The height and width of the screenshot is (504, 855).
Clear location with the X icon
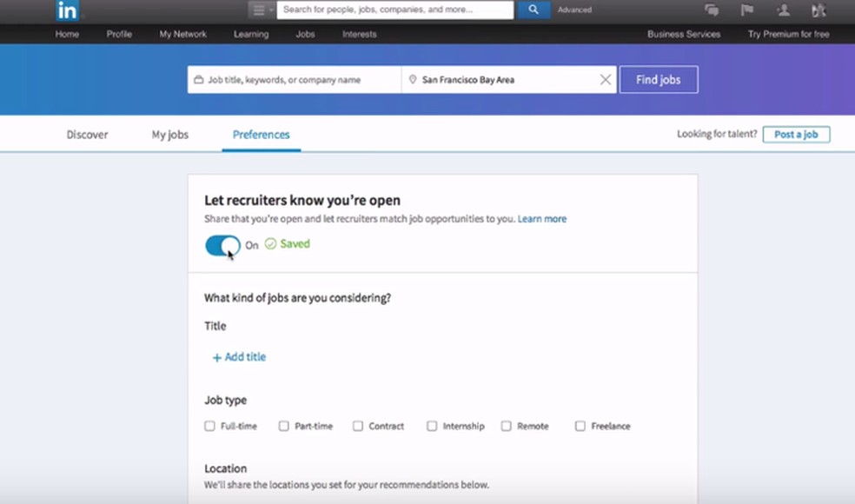pos(605,79)
